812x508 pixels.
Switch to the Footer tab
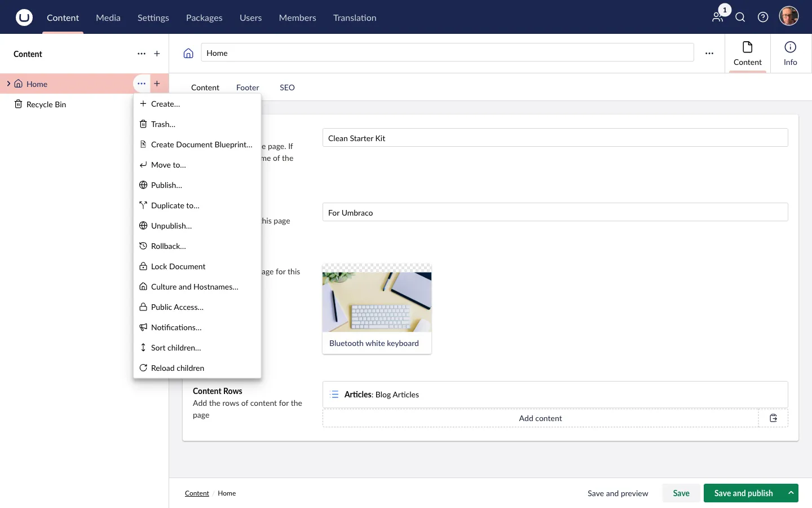click(x=248, y=87)
